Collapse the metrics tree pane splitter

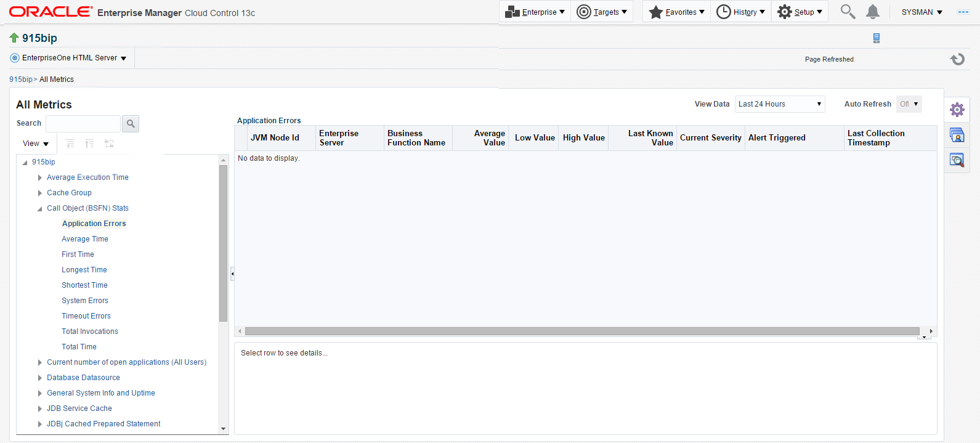tap(232, 274)
